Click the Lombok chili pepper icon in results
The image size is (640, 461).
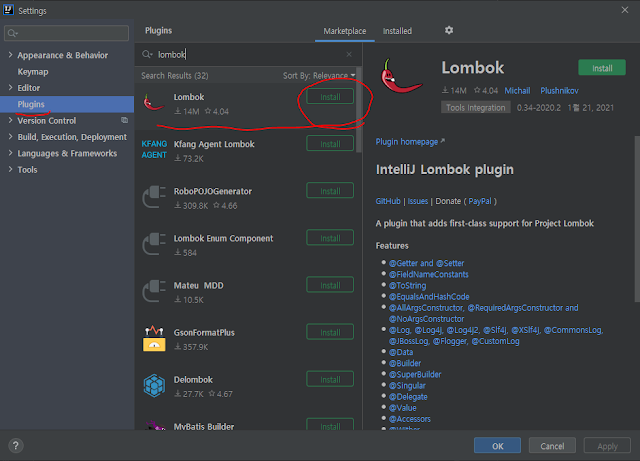[x=153, y=102]
